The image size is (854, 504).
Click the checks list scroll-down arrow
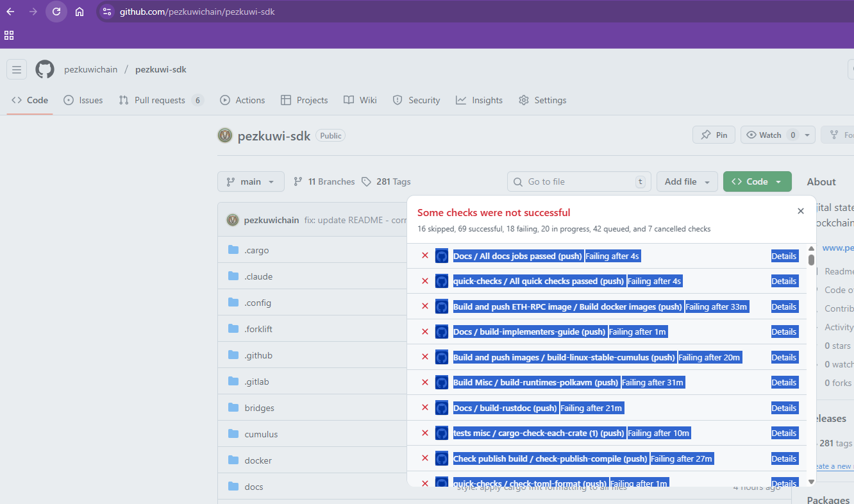click(811, 482)
